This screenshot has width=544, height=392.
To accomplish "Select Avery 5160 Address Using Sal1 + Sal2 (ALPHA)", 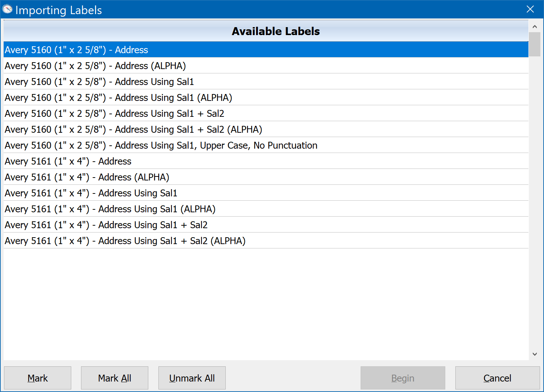I will pos(266,129).
